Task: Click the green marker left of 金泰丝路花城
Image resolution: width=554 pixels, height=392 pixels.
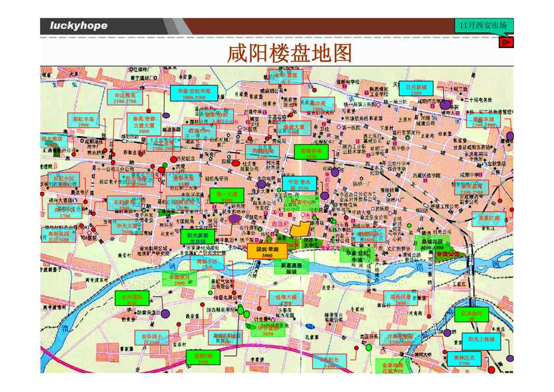Action: (369, 348)
